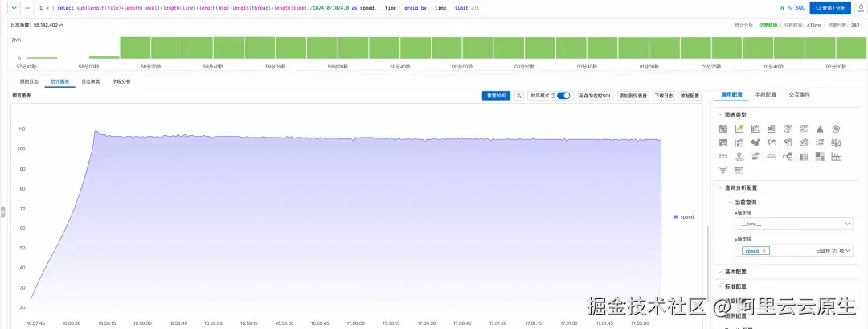
Task: Select the column bar chart type icon
Action: pyautogui.click(x=755, y=129)
